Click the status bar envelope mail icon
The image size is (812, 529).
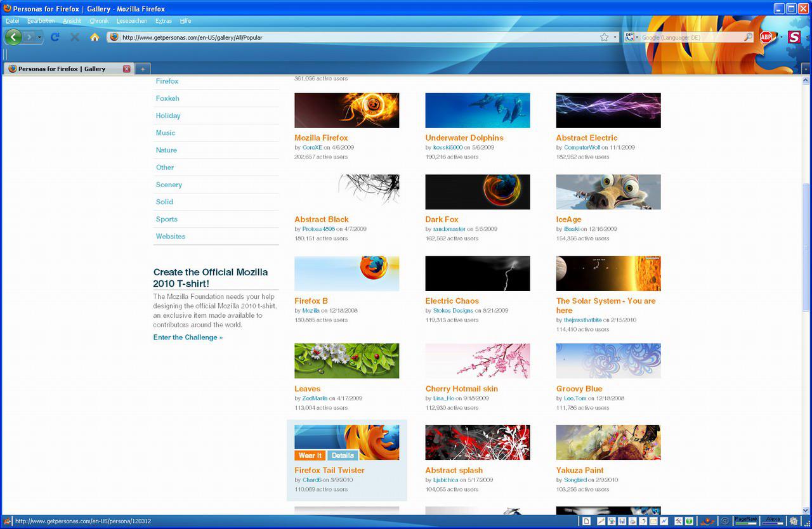[653, 521]
